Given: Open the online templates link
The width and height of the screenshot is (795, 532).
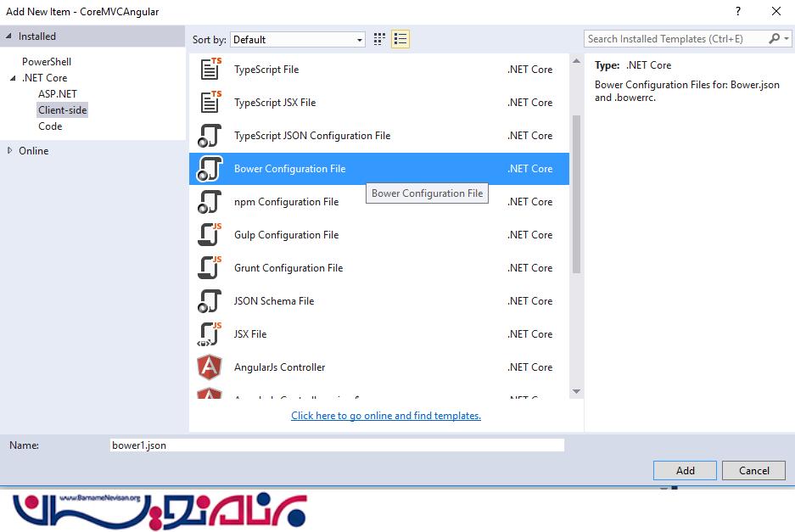Looking at the screenshot, I should pos(386,416).
